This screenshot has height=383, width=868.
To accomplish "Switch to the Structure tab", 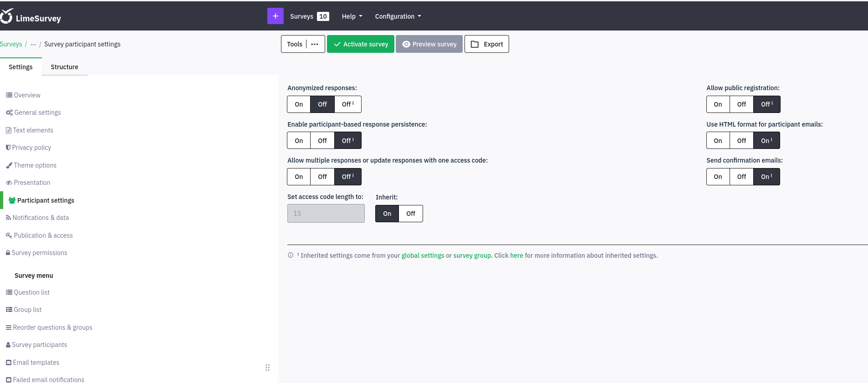I will click(x=64, y=67).
